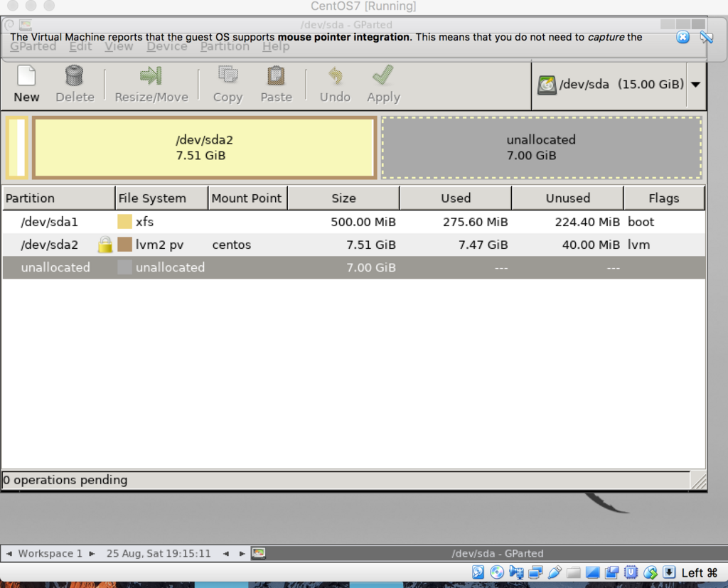The height and width of the screenshot is (588, 728).
Task: Click the Undo arrow icon
Action: click(335, 75)
